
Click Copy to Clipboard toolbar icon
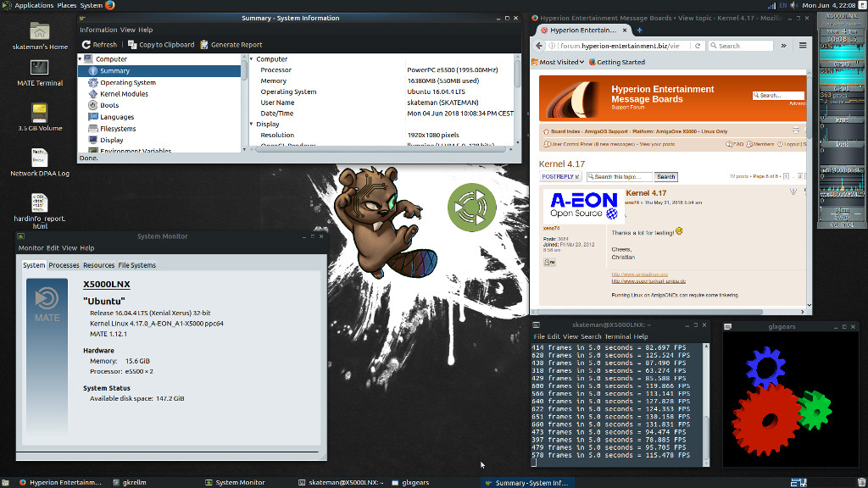pyautogui.click(x=132, y=44)
